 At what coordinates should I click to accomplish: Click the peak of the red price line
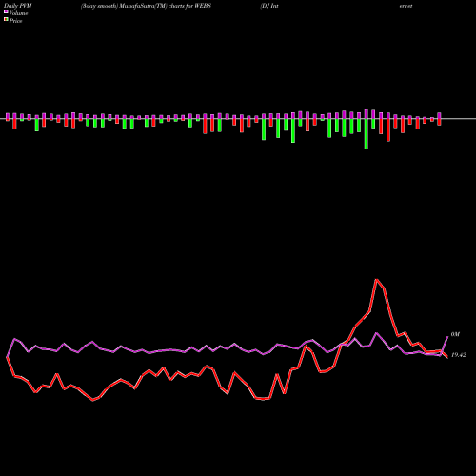pos(377,280)
